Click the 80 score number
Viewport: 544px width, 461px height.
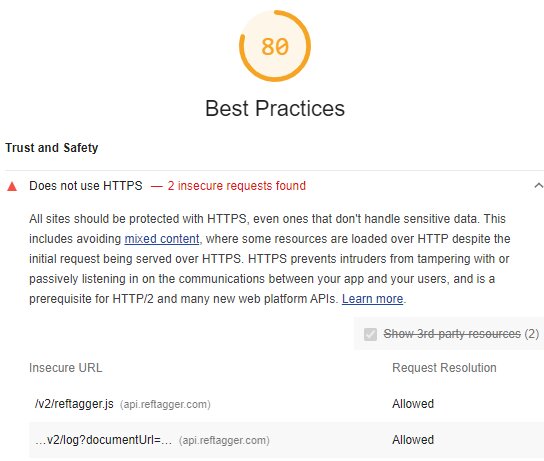click(x=275, y=46)
